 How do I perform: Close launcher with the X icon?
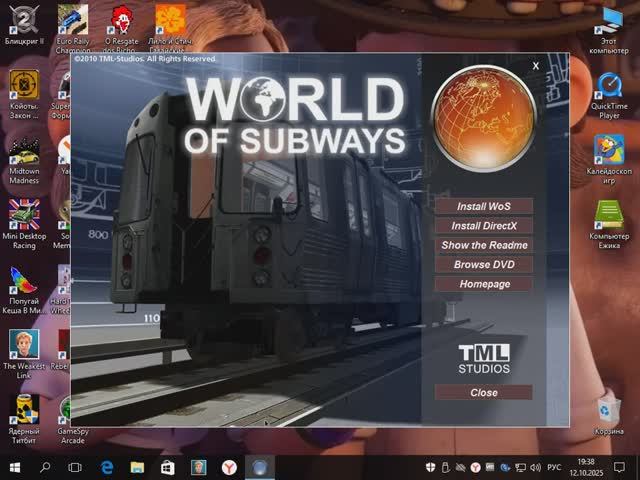point(536,66)
